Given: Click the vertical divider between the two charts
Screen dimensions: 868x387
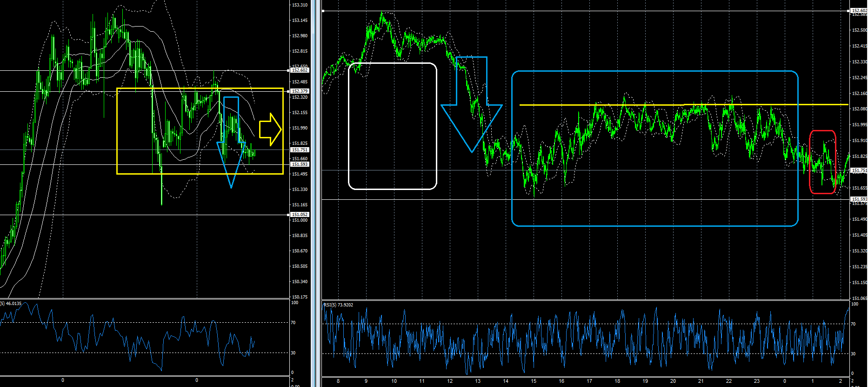Looking at the screenshot, I should coord(316,193).
